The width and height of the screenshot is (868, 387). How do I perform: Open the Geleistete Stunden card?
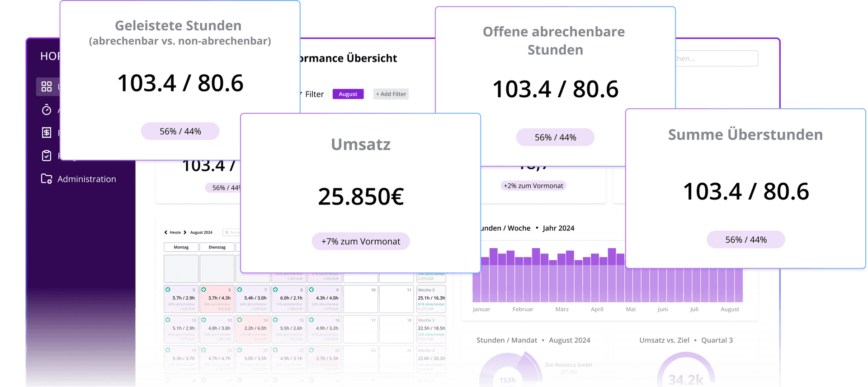point(180,80)
